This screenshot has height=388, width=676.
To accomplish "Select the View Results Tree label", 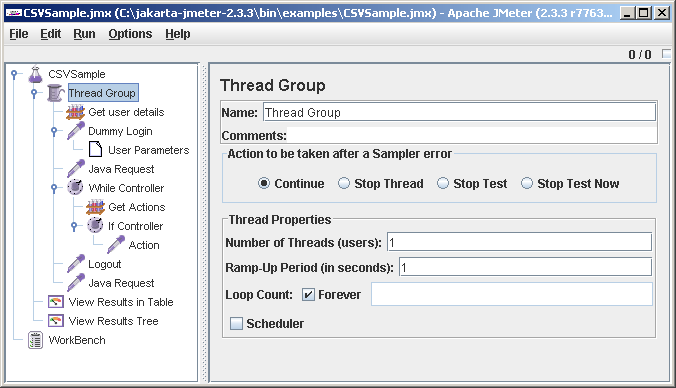I will pos(113,321).
